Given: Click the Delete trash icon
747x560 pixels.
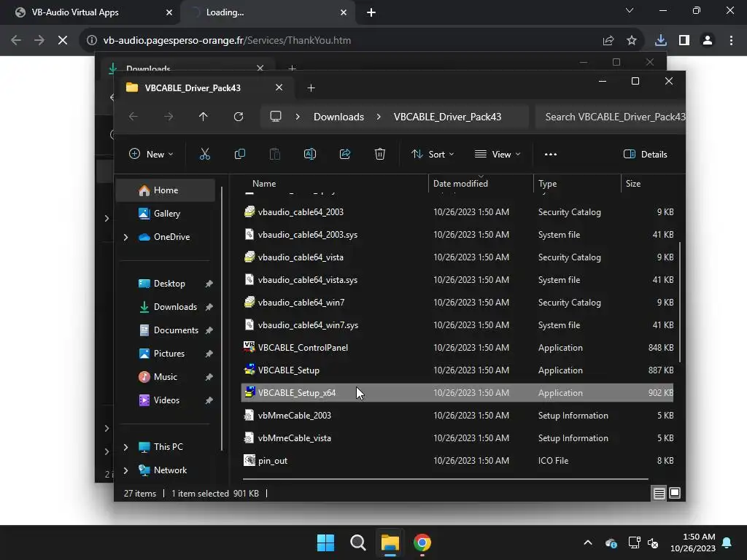Looking at the screenshot, I should pyautogui.click(x=379, y=154).
